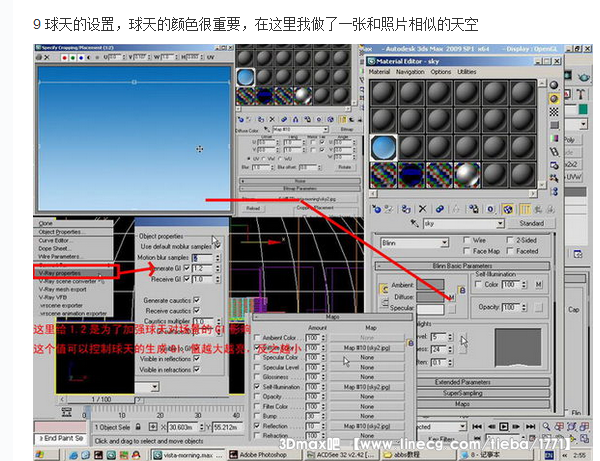
Task: Click Zoom magnifier viewport icon
Action: (546, 426)
